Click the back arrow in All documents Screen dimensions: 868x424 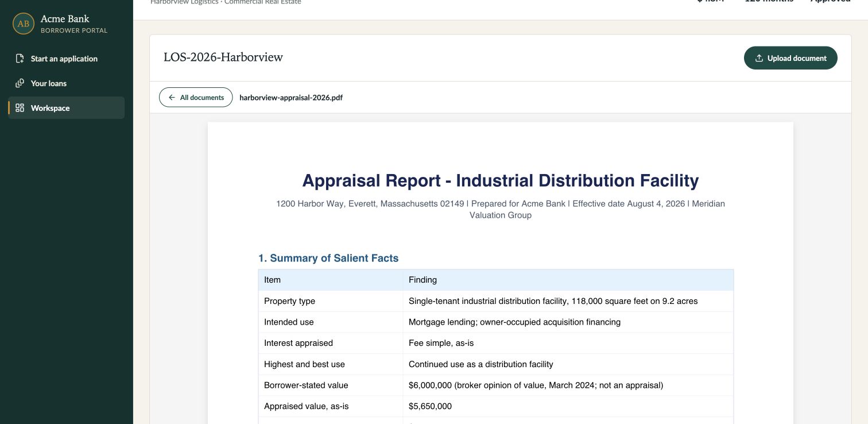tap(172, 98)
